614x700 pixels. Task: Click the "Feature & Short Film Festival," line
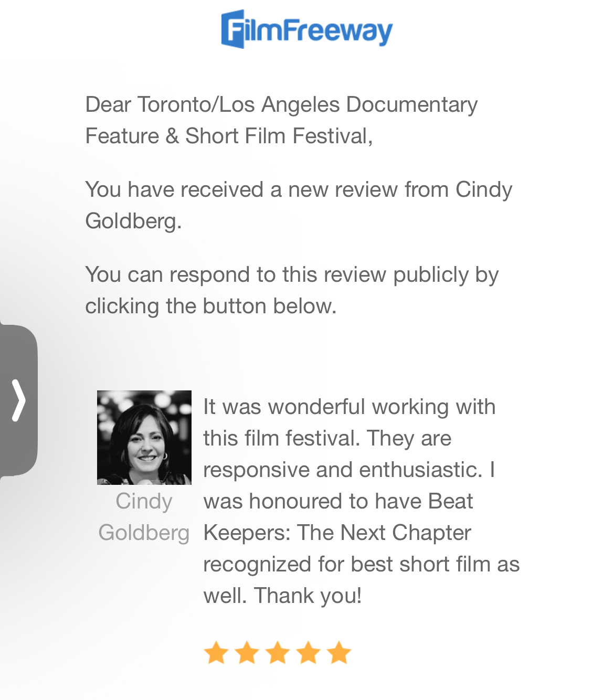click(x=229, y=136)
